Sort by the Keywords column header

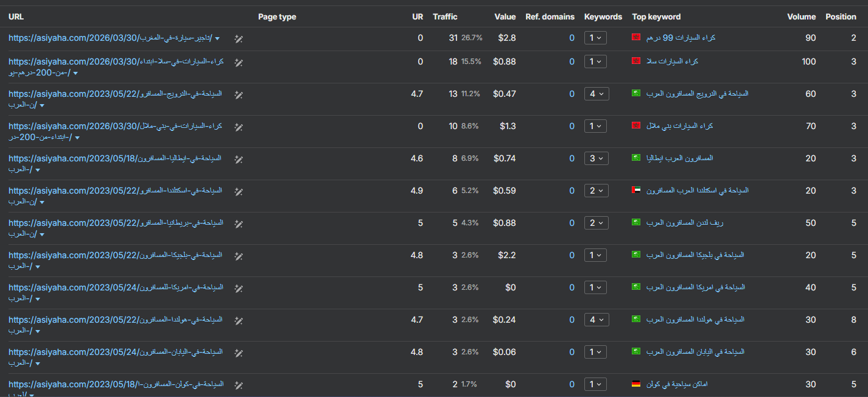point(603,17)
